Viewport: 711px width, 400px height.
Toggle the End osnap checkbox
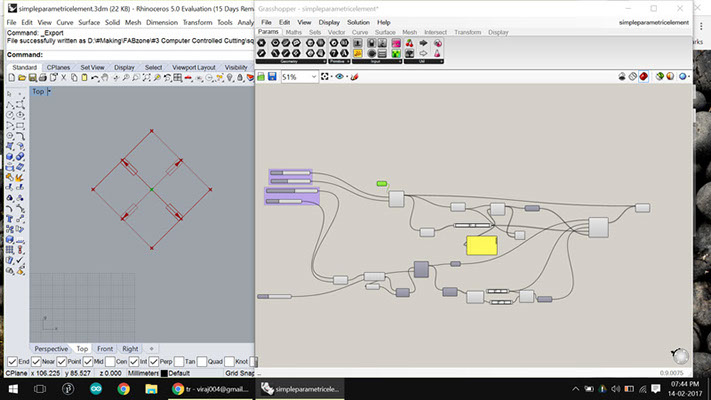tap(13, 361)
